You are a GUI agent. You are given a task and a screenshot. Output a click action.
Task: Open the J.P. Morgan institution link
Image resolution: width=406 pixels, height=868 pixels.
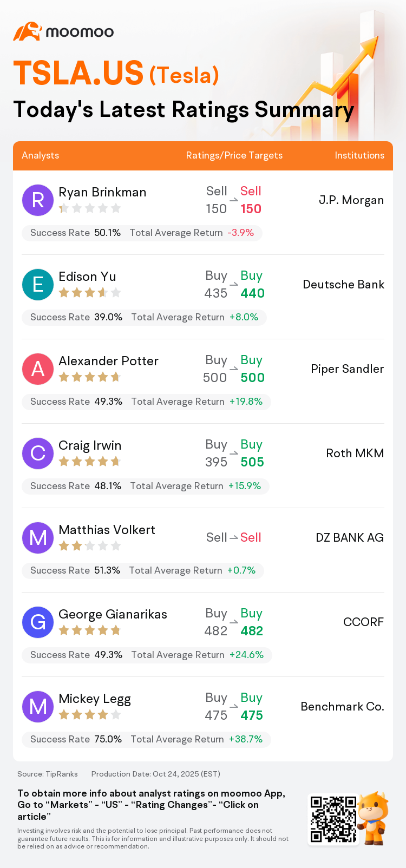point(351,200)
